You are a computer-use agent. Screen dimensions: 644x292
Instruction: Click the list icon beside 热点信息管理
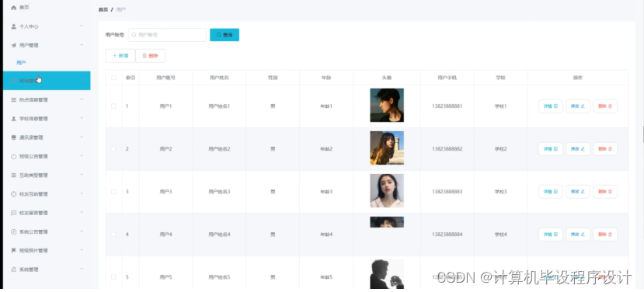tap(13, 100)
